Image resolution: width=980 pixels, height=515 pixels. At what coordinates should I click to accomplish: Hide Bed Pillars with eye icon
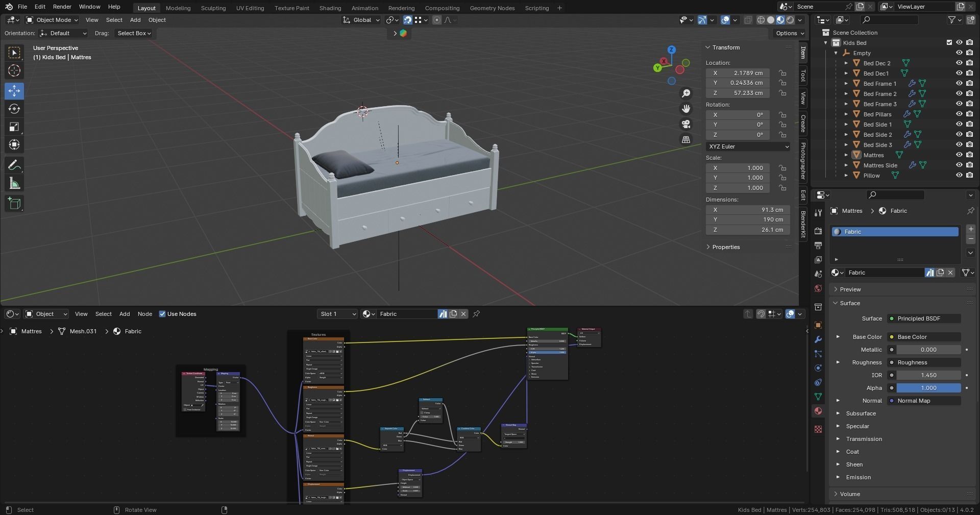point(959,114)
